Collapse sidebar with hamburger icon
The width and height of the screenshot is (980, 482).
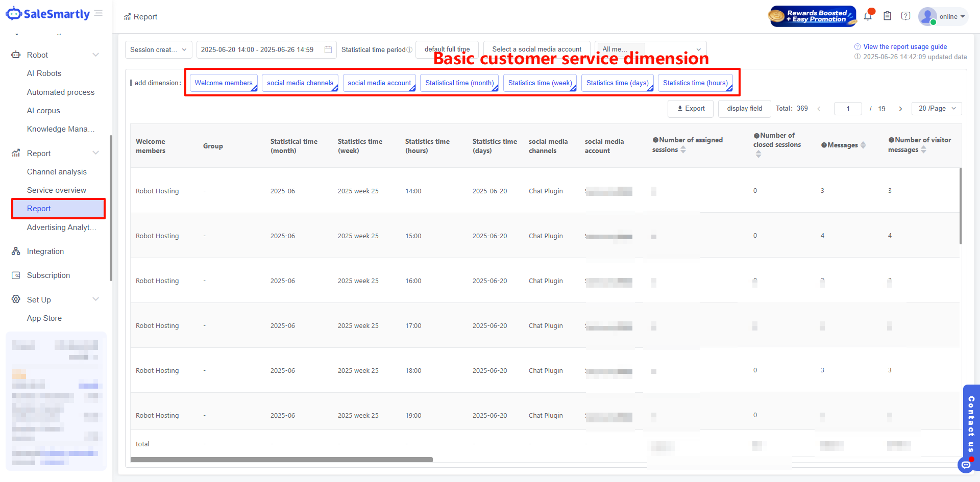[x=99, y=13]
